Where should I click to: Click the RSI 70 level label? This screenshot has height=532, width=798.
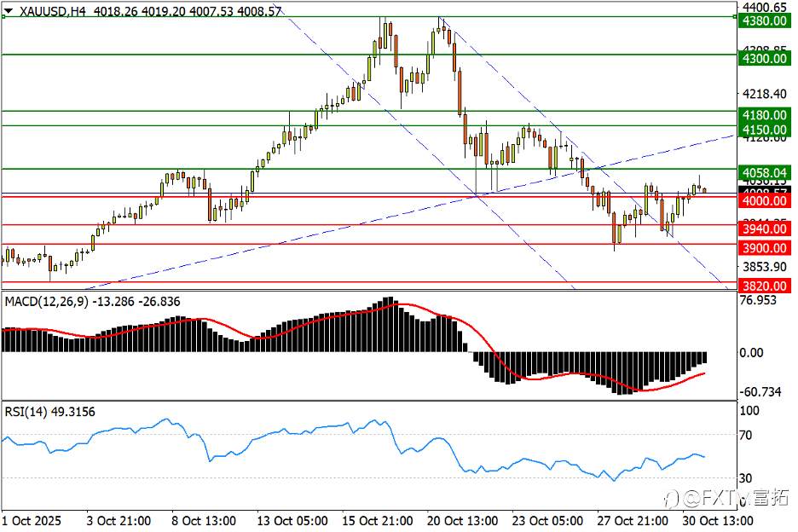click(x=746, y=435)
